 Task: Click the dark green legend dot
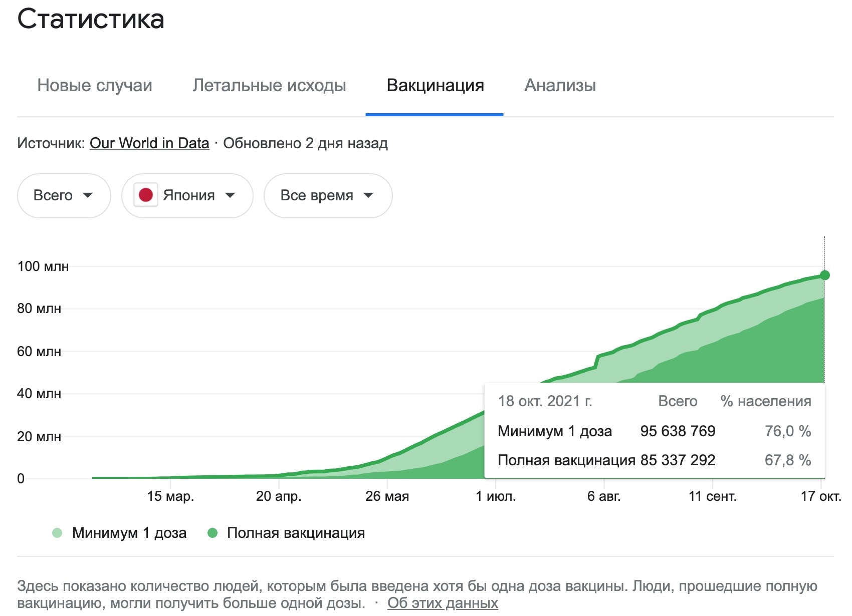tap(212, 533)
